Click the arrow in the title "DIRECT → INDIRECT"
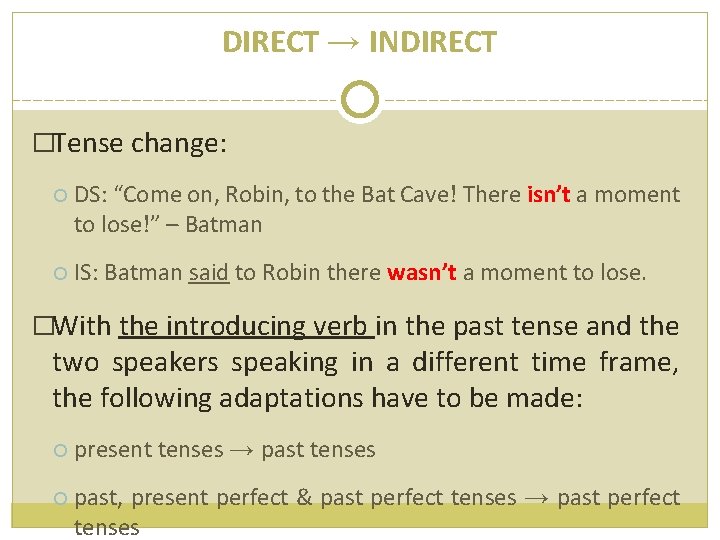The image size is (720, 540). click(343, 43)
